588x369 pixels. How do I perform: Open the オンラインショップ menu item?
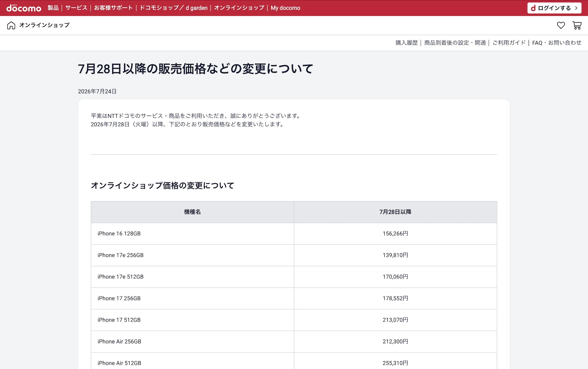coord(239,8)
